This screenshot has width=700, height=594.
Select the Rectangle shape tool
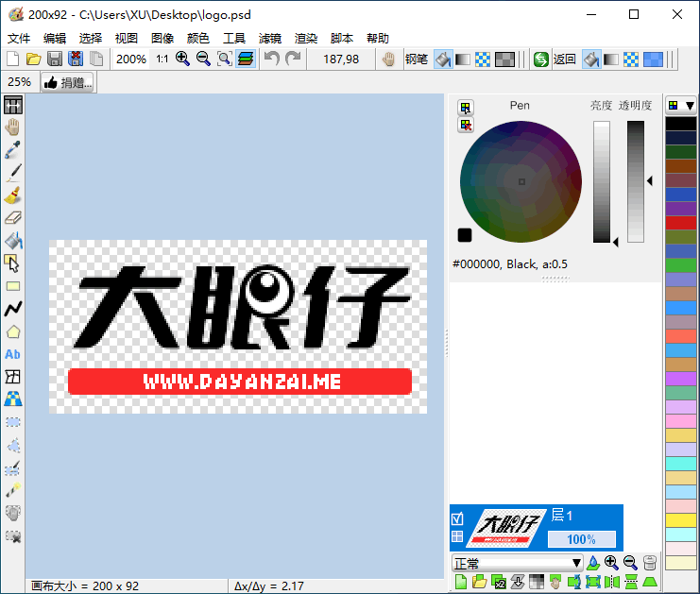point(13,286)
